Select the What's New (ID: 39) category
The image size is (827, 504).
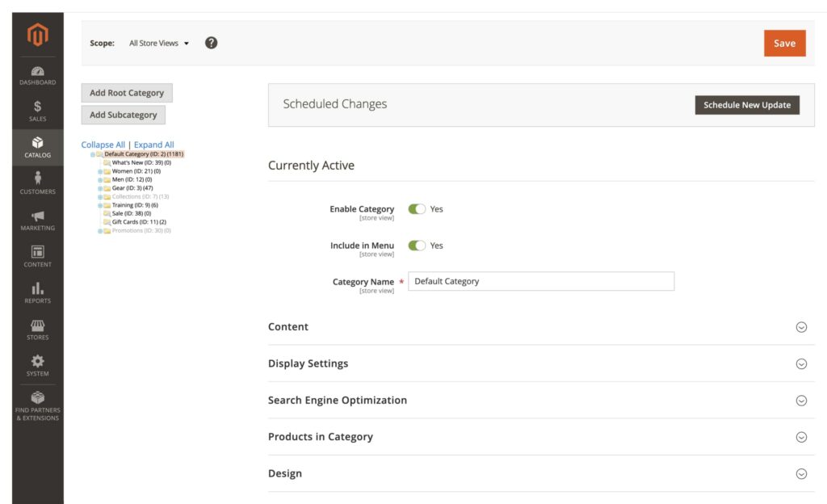click(x=141, y=162)
